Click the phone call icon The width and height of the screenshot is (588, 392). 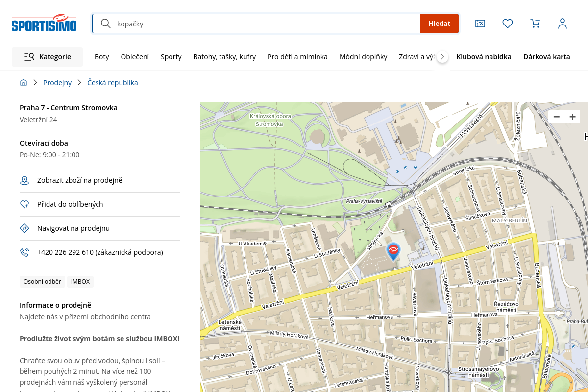pos(24,252)
